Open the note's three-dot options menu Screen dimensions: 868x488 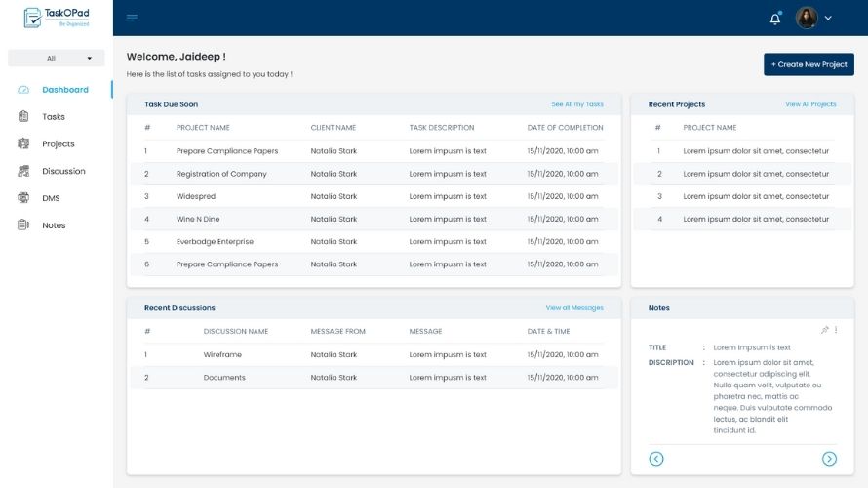pyautogui.click(x=836, y=330)
